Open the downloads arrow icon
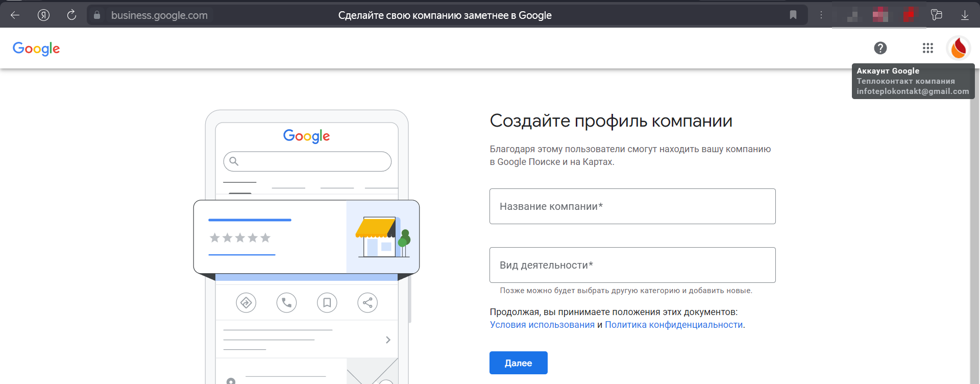 click(x=965, y=15)
